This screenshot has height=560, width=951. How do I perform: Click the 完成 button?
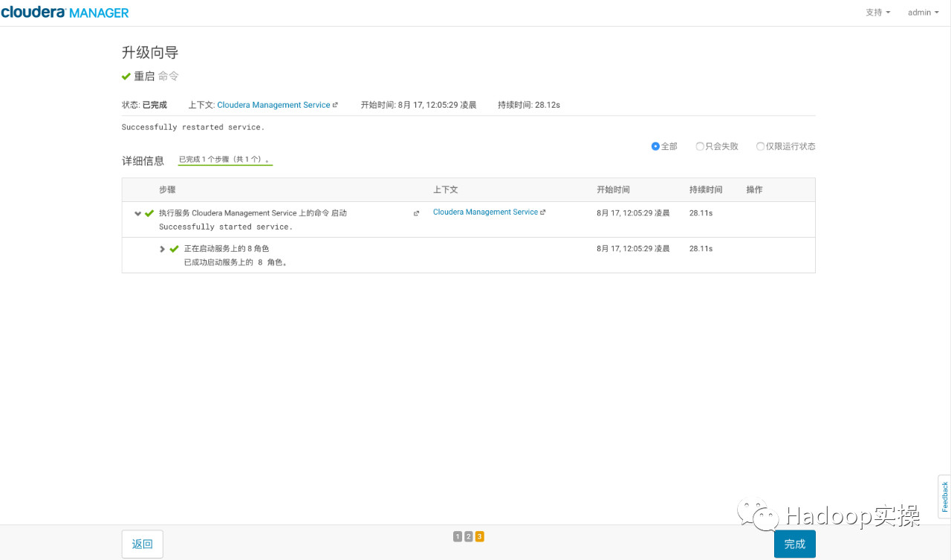click(795, 544)
